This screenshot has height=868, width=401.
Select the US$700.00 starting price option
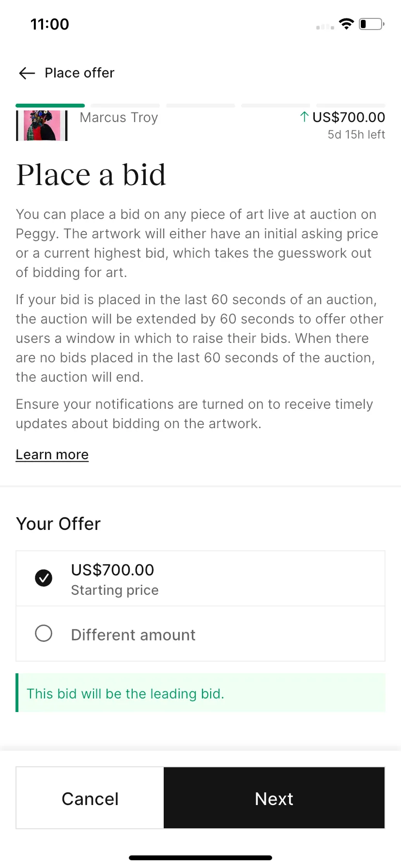[x=200, y=578]
